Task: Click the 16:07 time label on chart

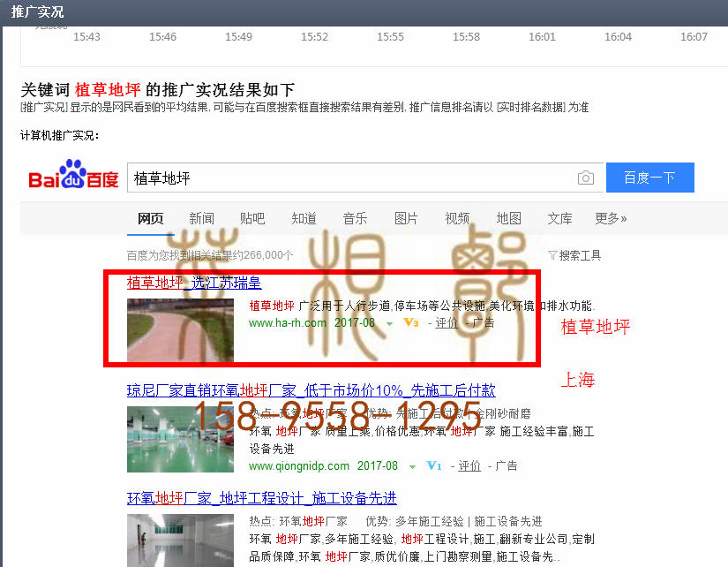Action: (694, 37)
